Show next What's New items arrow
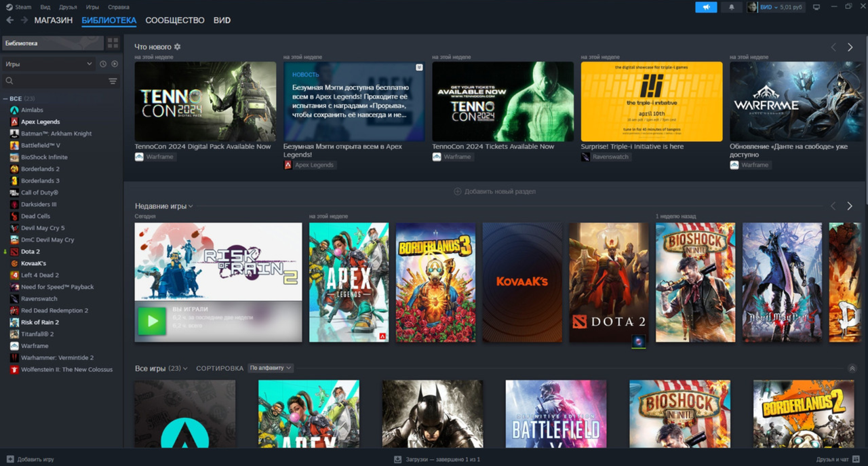This screenshot has height=466, width=868. (850, 47)
